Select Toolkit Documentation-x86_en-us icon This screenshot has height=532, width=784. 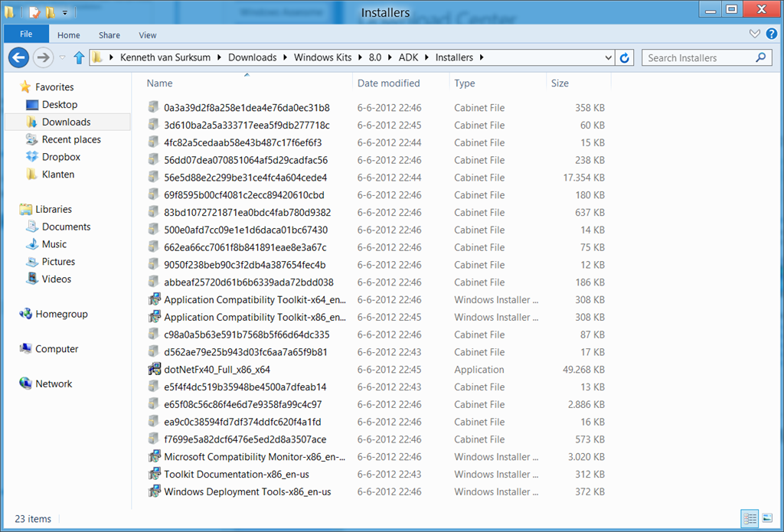pyautogui.click(x=154, y=474)
